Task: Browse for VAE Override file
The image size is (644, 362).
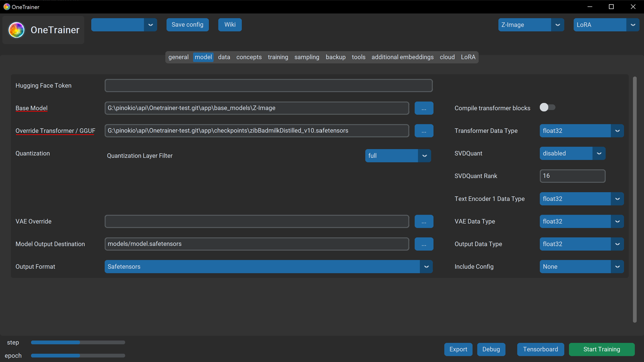Action: [x=424, y=221]
